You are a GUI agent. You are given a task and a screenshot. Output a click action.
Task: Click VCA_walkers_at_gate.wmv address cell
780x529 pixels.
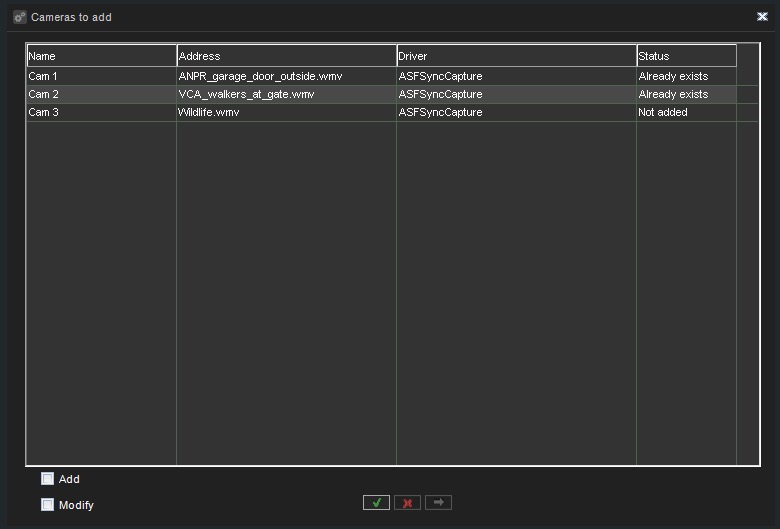[x=246, y=94]
